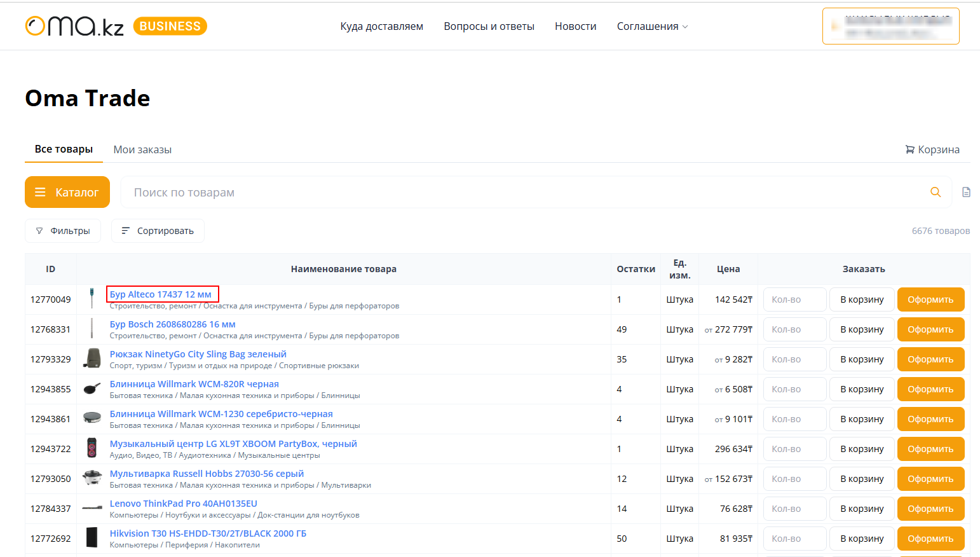Open Бур Alteco 17437 12 мм link
This screenshot has width=980, height=557.
[x=160, y=294]
